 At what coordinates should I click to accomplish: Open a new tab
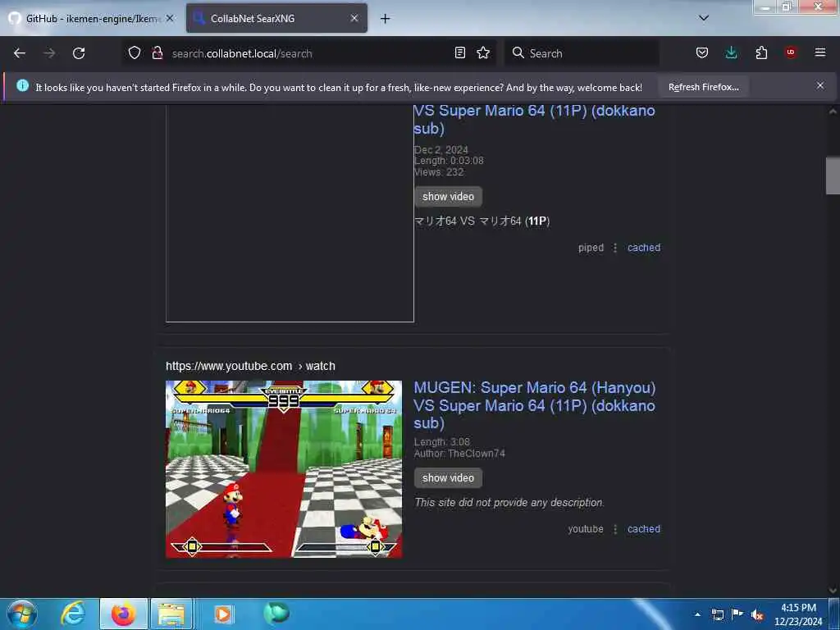coord(385,19)
